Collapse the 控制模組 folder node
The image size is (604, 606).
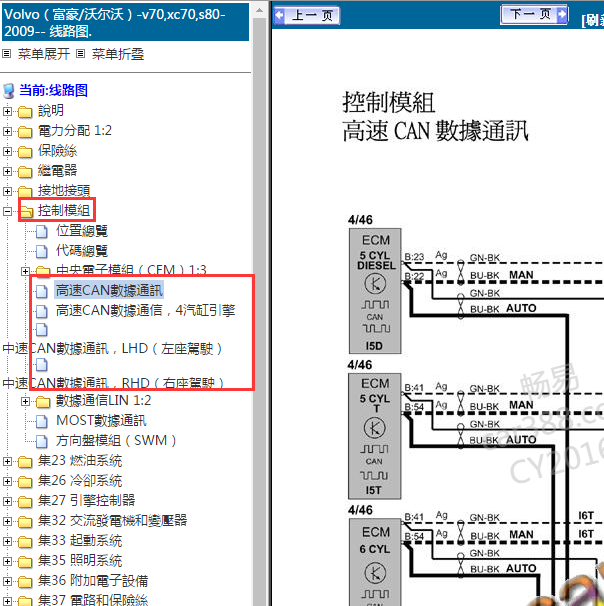coord(7,211)
